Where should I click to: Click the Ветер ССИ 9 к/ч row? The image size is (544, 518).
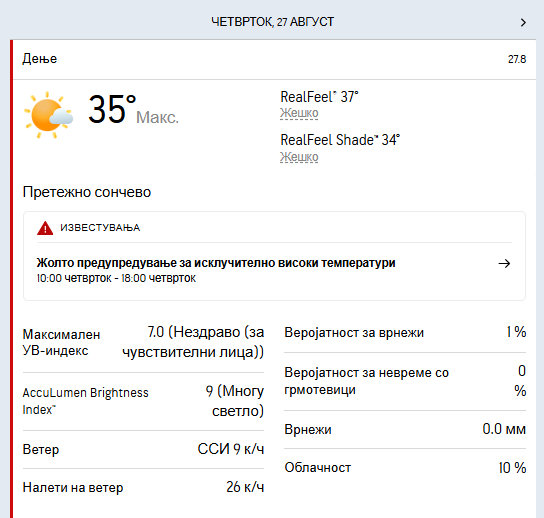(x=143, y=449)
